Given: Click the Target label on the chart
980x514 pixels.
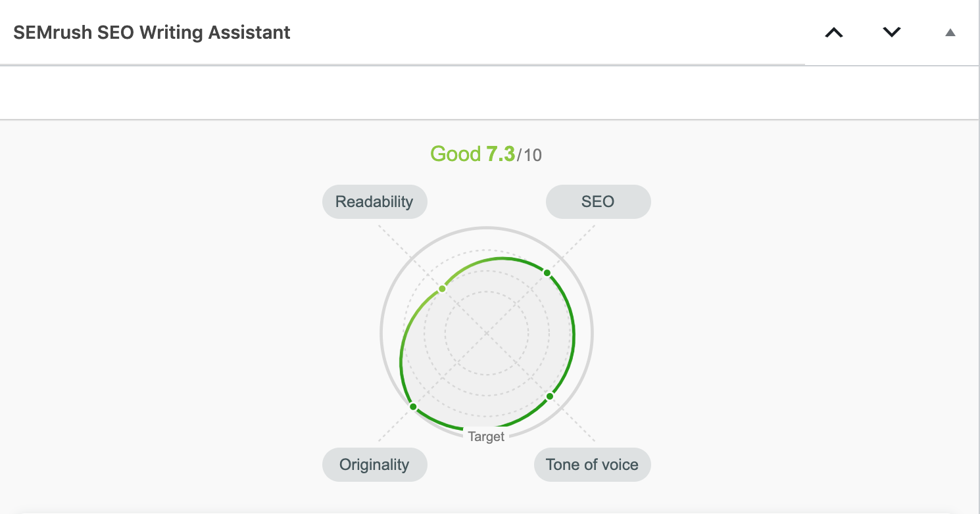Looking at the screenshot, I should click(486, 436).
